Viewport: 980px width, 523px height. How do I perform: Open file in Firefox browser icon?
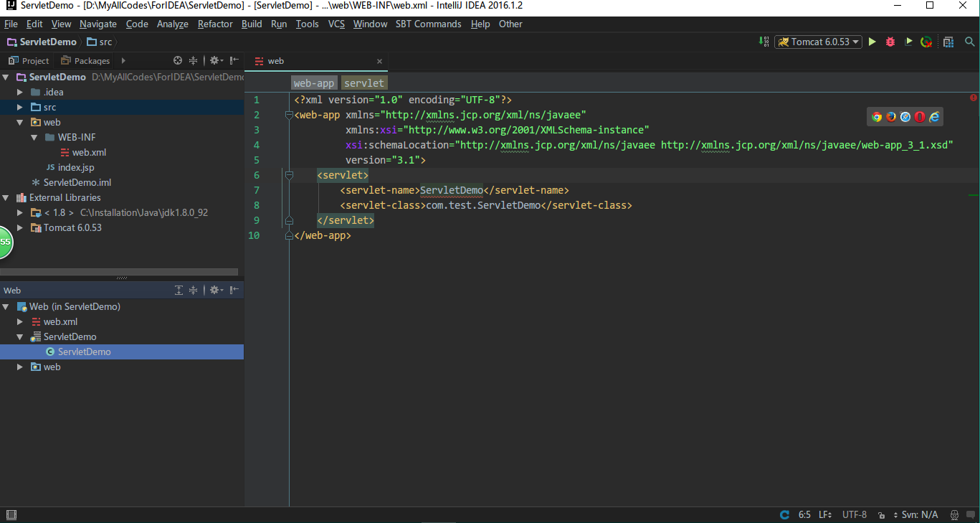890,117
